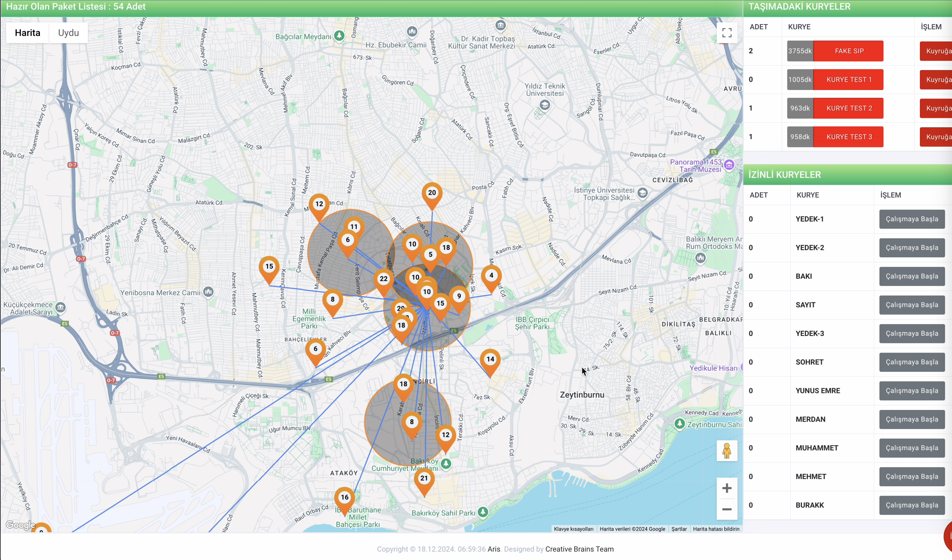952x560 pixels.
Task: Start work for YEDEK-3 courier
Action: (912, 333)
